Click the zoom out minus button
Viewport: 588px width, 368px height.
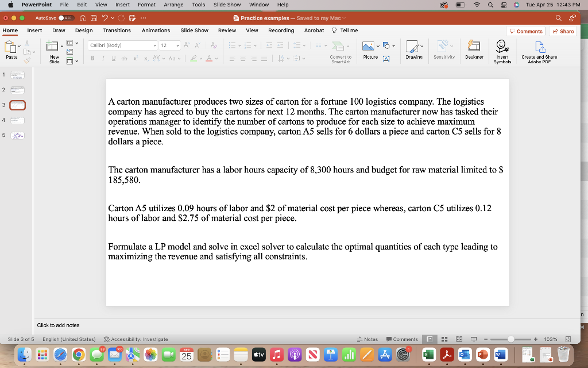point(486,339)
